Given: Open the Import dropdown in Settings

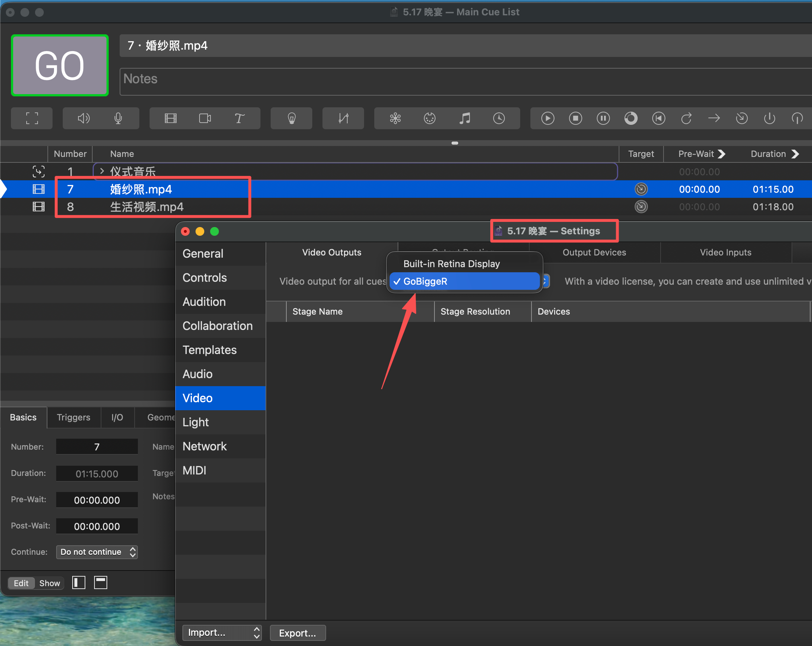Looking at the screenshot, I should click(222, 632).
